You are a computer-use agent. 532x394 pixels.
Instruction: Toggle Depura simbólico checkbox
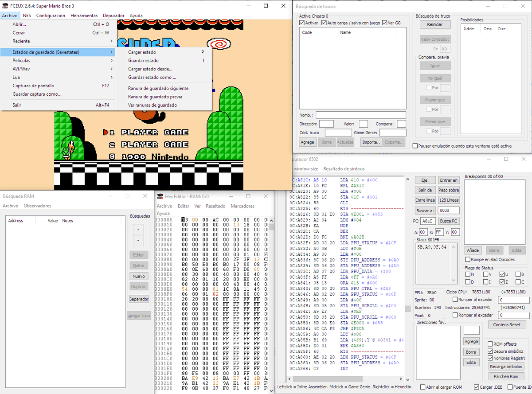[490, 351]
